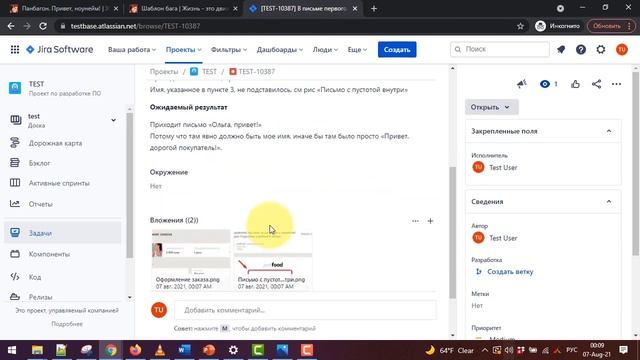This screenshot has width=640, height=360.
Task: Click the sidebar vertical scrollbar
Action: [129, 186]
